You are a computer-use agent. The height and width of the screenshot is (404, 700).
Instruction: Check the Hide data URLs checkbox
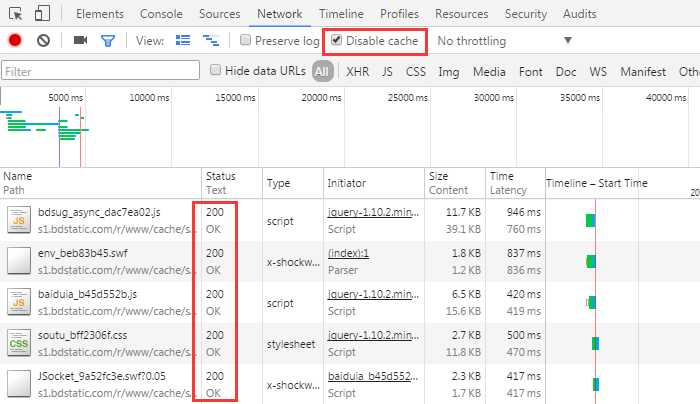(x=215, y=70)
